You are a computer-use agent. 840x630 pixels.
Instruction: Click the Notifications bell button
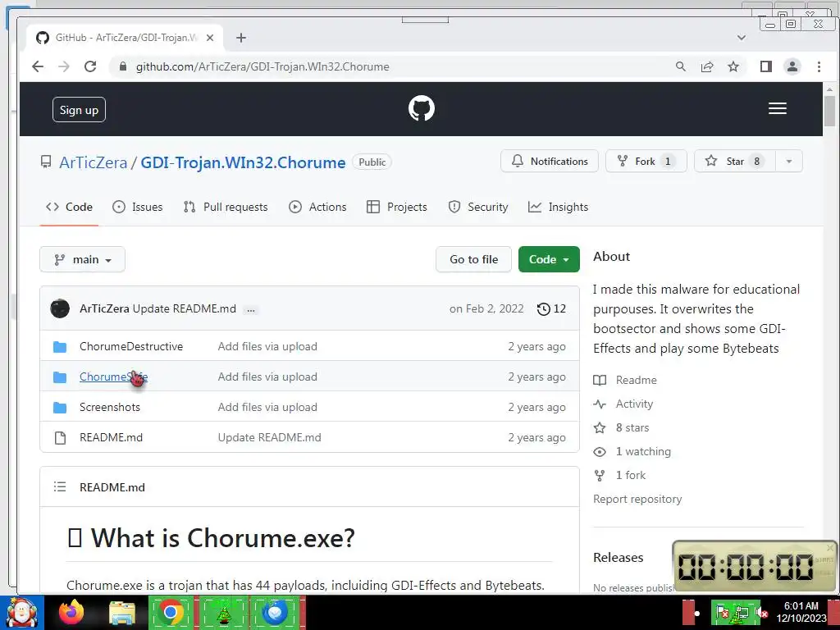pyautogui.click(x=549, y=162)
